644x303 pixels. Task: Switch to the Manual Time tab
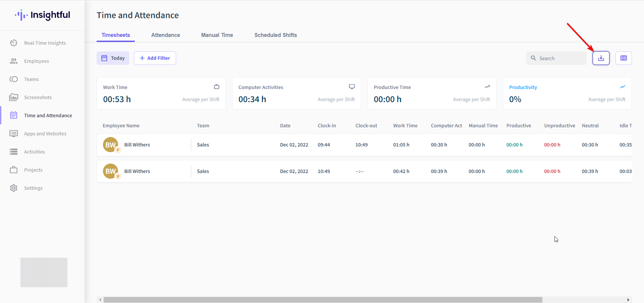(217, 35)
